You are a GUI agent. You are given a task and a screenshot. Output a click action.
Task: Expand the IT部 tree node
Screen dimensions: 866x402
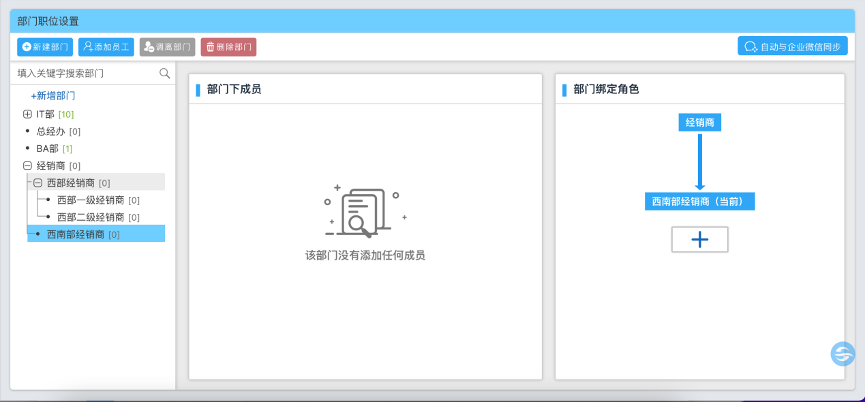(27, 115)
